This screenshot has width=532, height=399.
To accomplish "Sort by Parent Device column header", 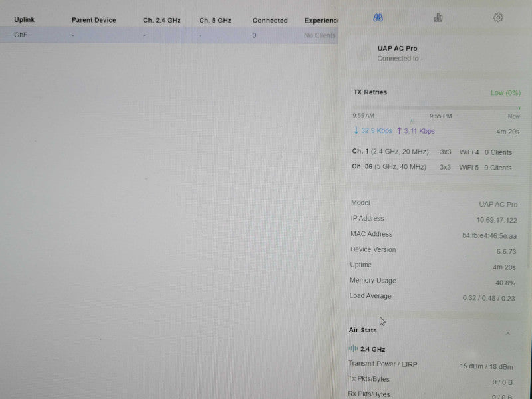I will tap(94, 20).
